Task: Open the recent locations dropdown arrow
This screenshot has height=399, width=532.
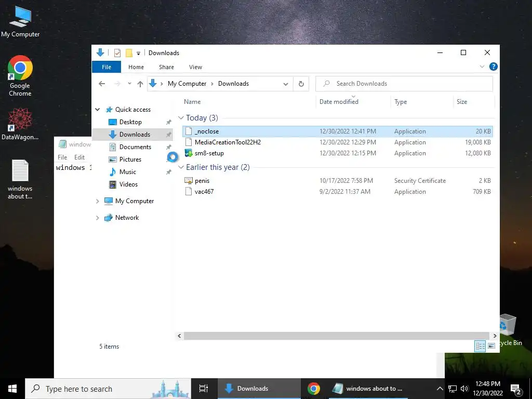Action: pos(129,84)
